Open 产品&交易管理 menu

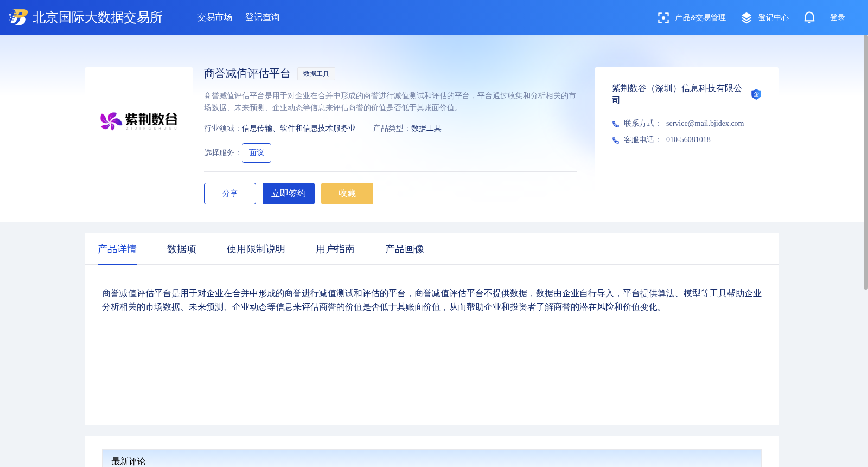click(700, 18)
